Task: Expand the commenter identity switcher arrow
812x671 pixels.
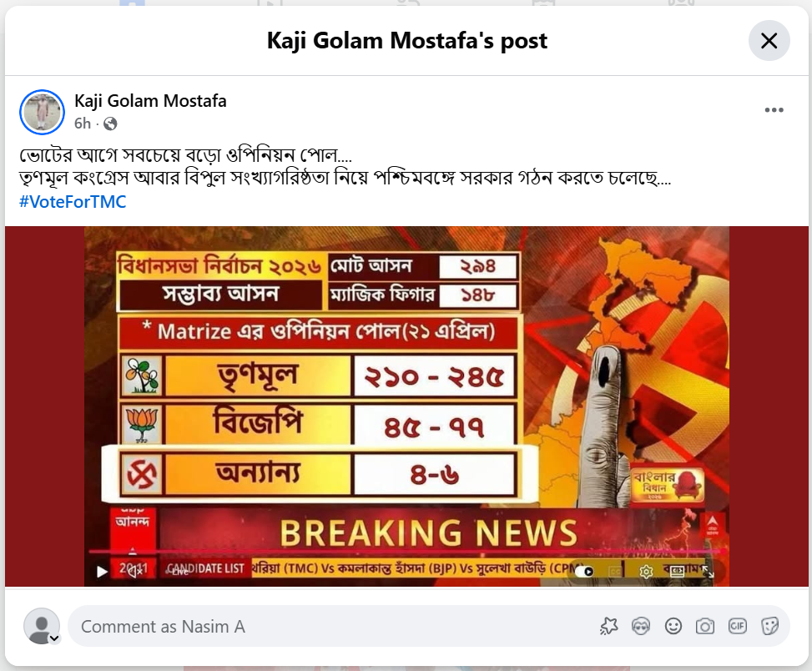Action: point(54,639)
